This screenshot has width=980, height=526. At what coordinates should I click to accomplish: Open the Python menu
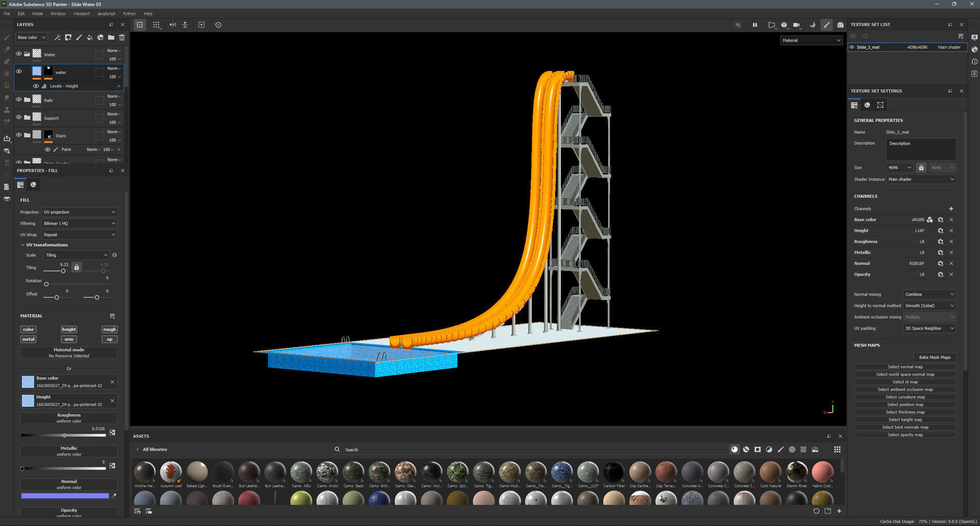[x=129, y=14]
